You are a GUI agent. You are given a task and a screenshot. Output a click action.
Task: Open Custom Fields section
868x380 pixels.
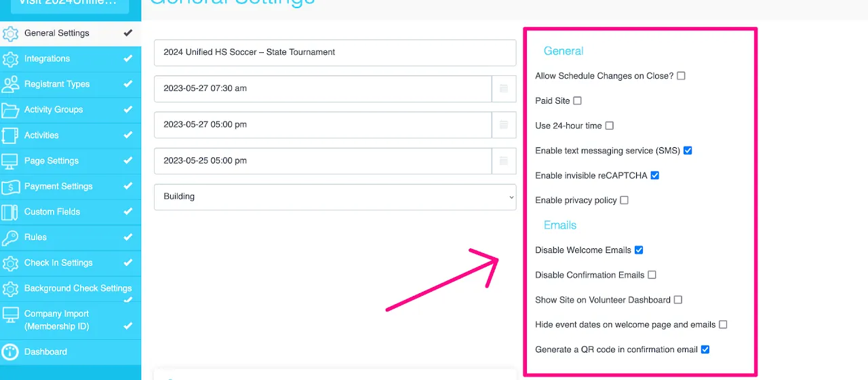[x=71, y=212]
